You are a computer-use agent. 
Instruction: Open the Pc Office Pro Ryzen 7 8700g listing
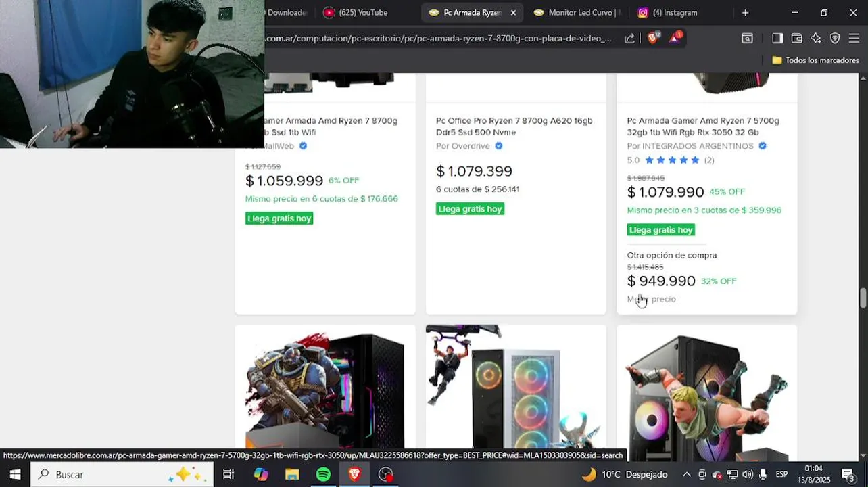[x=514, y=126]
